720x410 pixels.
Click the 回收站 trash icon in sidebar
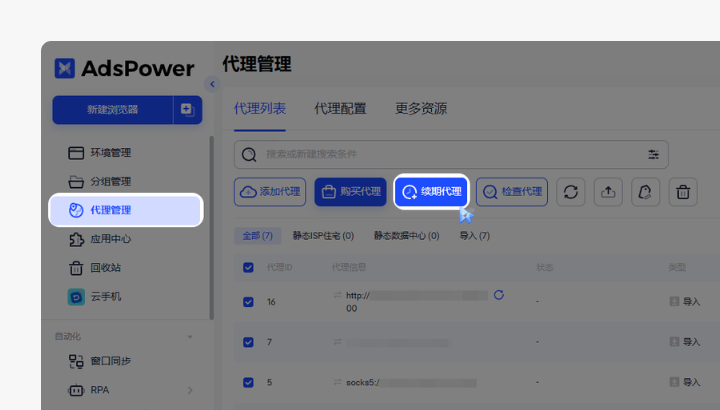[76, 268]
